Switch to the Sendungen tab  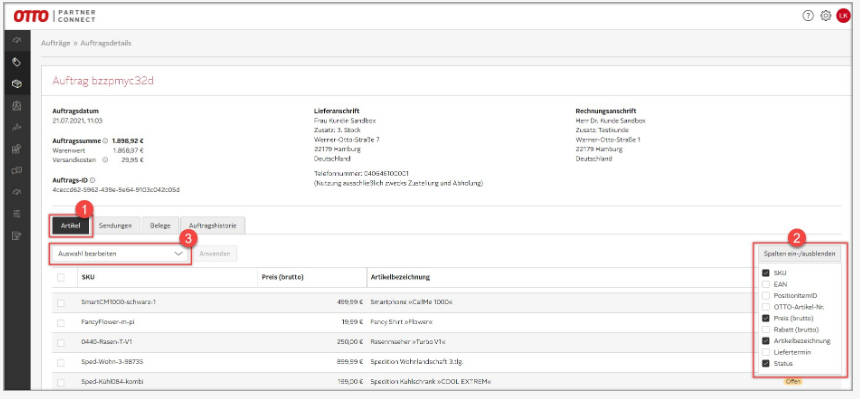[x=115, y=226]
